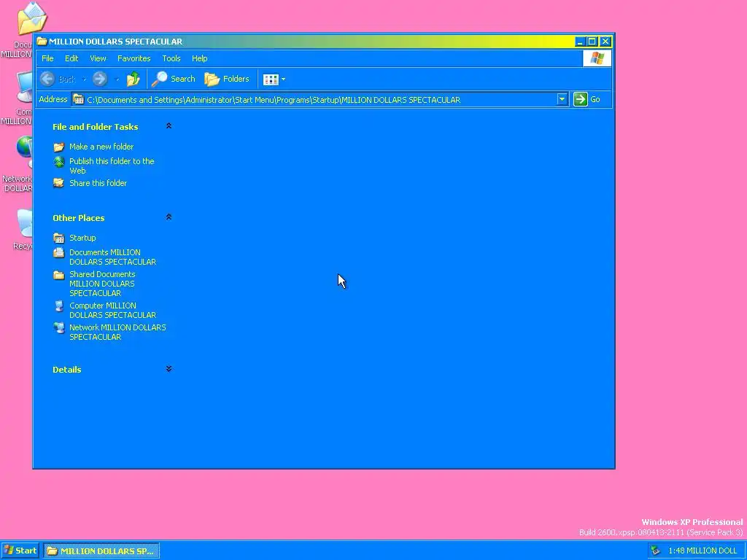Open the Search toolbar button
Viewport: 747px width, 560px height.
[174, 79]
